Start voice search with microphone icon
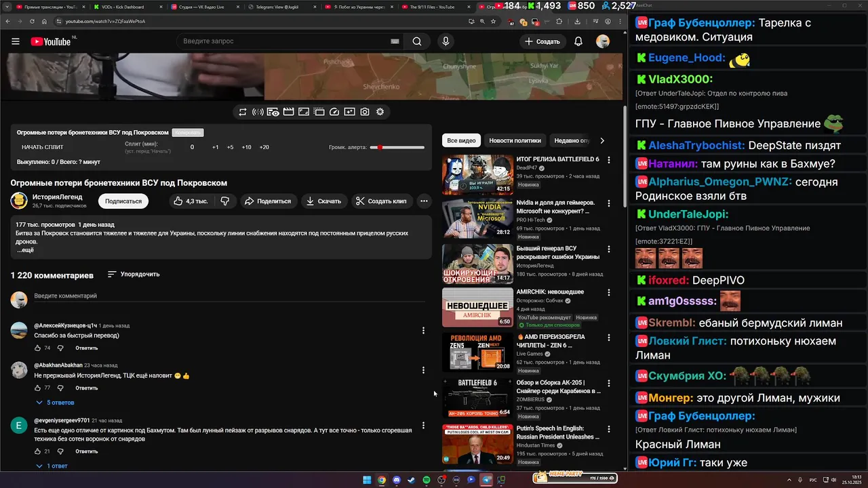Viewport: 868px width, 488px height. point(446,41)
